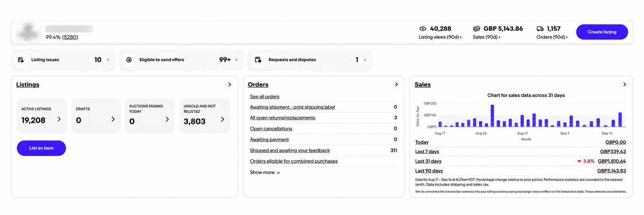Open Shipped and awaiting your feedback
This screenshot has height=215, width=644.
pos(290,151)
